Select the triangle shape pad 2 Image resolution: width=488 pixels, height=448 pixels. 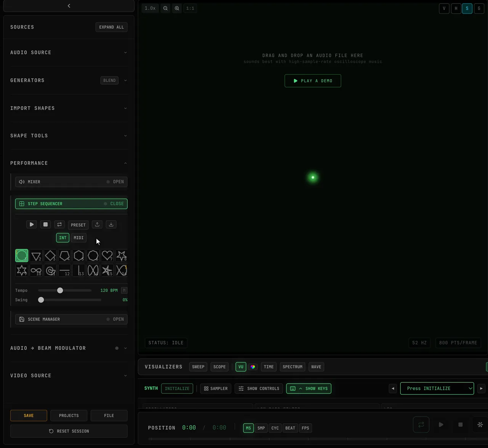point(36,256)
